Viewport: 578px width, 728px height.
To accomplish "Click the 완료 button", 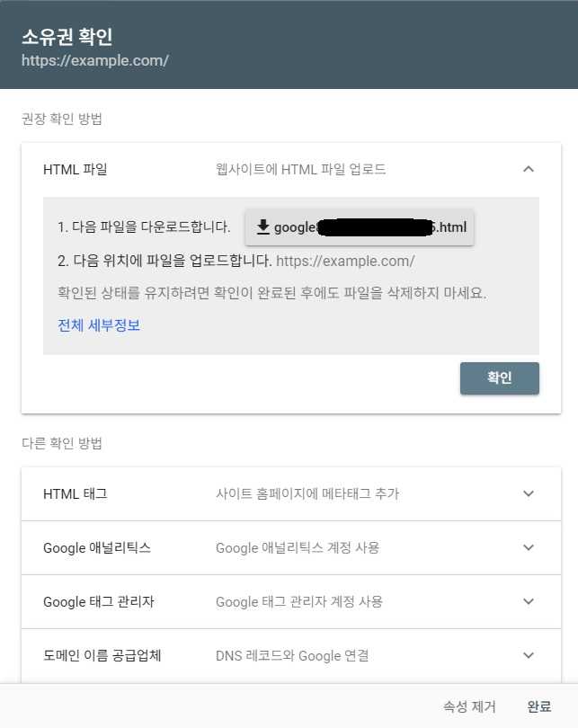I will [x=539, y=706].
